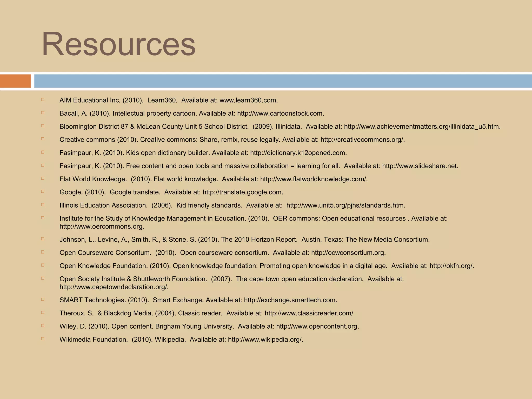Click the classicreader.com URL
The width and height of the screenshot is (532, 399).
coord(309,313)
